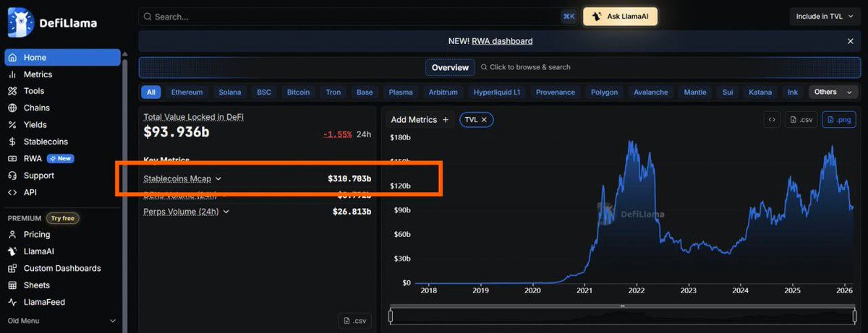
Task: Click the -1.55% 24h change value
Action: (337, 134)
